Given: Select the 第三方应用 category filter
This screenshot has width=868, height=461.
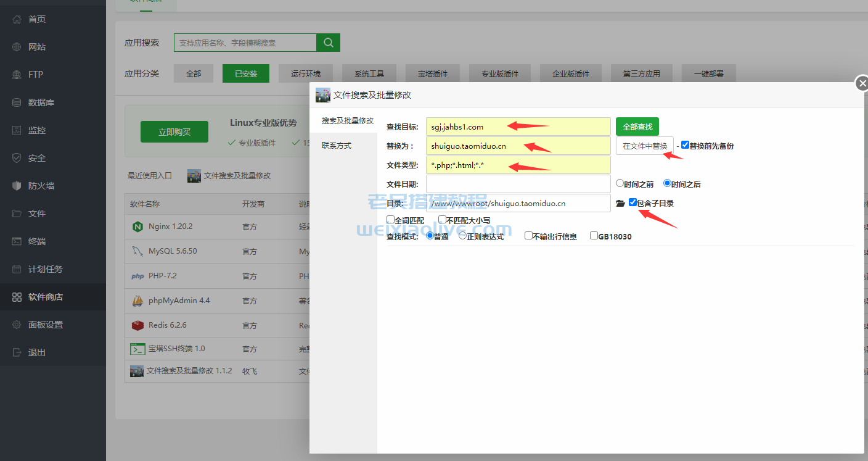Looking at the screenshot, I should 642,73.
